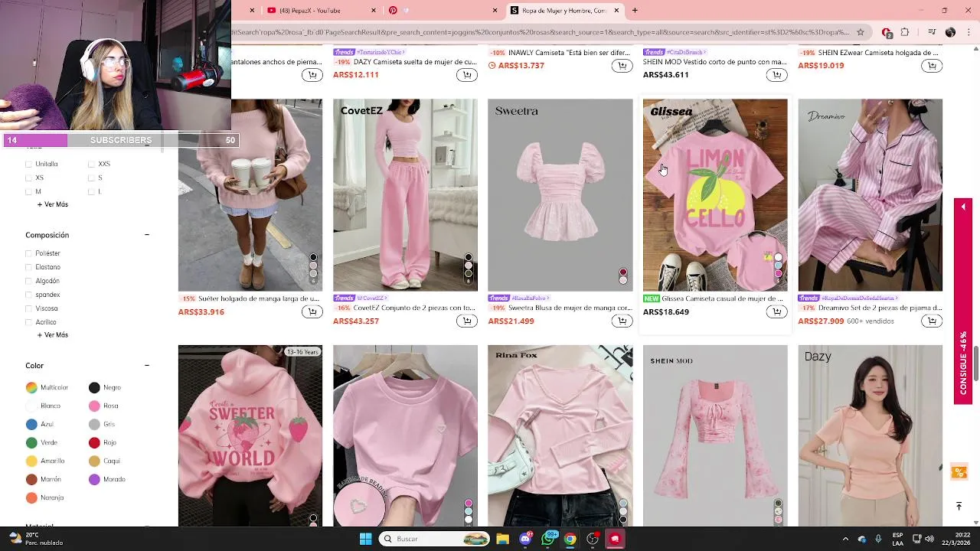This screenshot has height=551, width=980.
Task: Click the back-to-top arrow button
Action: pyautogui.click(x=959, y=506)
